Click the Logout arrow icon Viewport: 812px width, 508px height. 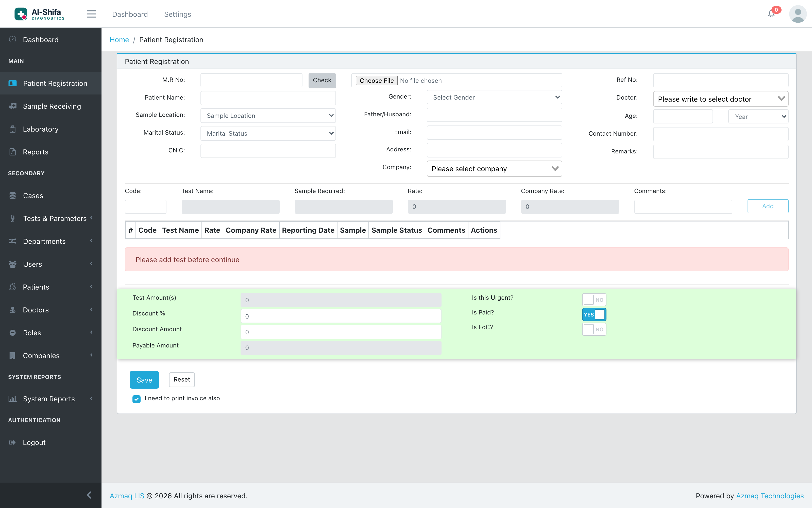pos(13,442)
